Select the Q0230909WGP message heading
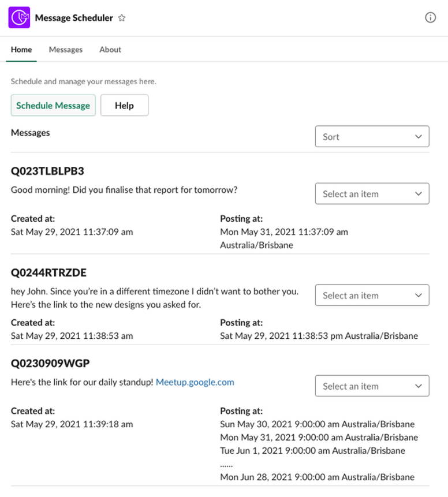 pyautogui.click(x=50, y=363)
